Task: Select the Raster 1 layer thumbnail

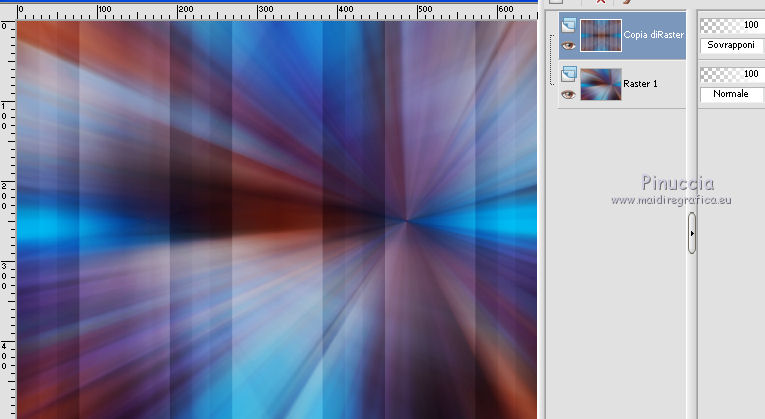Action: 601,84
